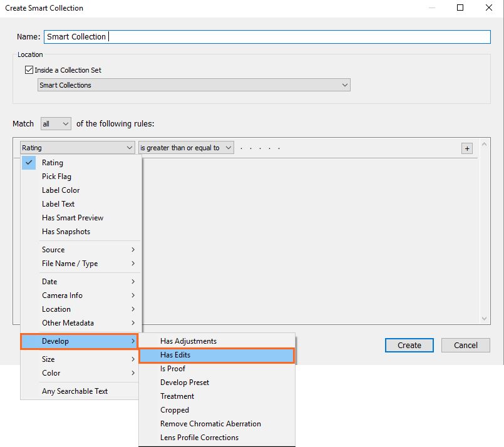Click the Cancel button
This screenshot has width=504, height=447.
tap(465, 345)
